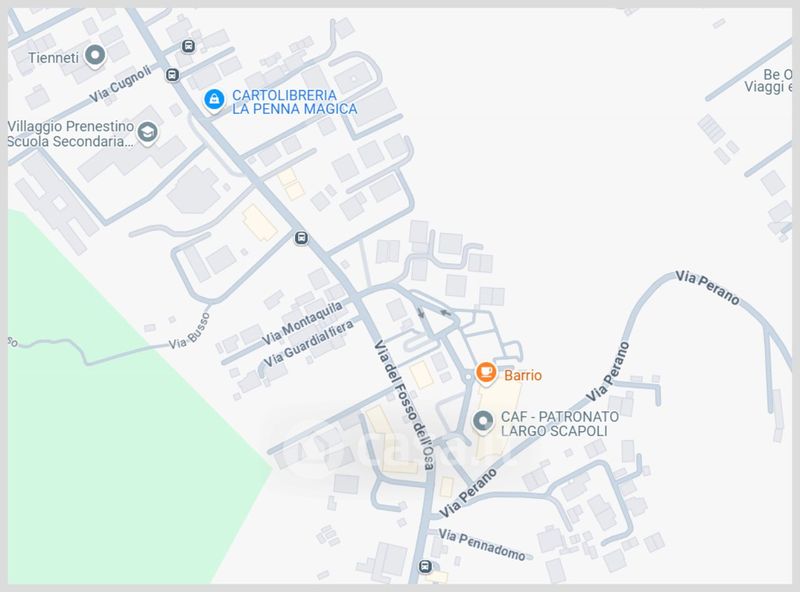800x592 pixels.
Task: Click the Tienneti location pin icon
Action: 95,56
